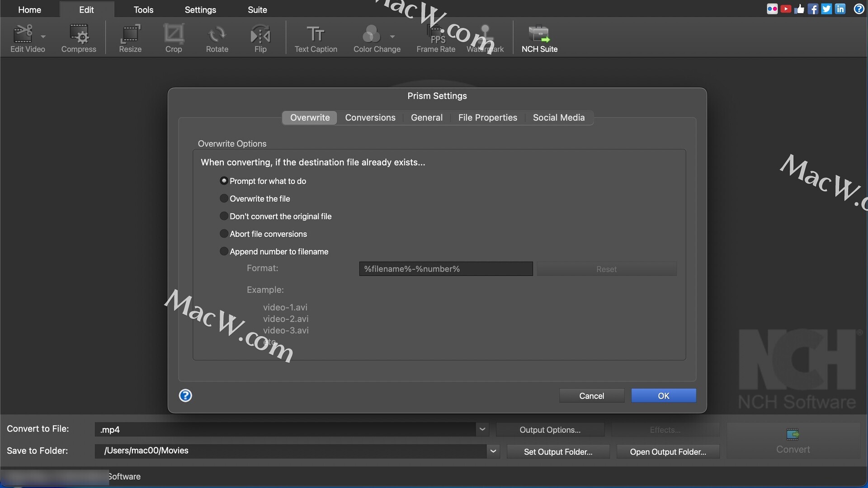This screenshot has height=488, width=868.
Task: Enable Append number to filename
Action: coord(224,252)
